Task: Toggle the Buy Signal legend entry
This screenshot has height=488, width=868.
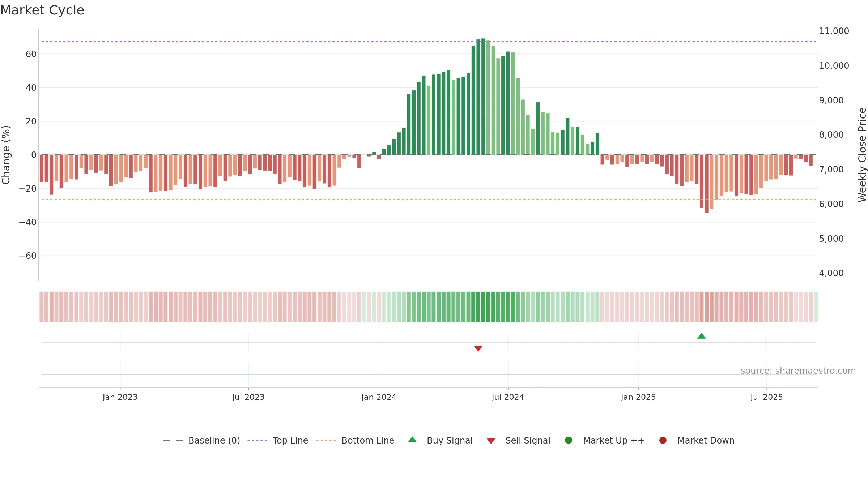Action: [440, 440]
